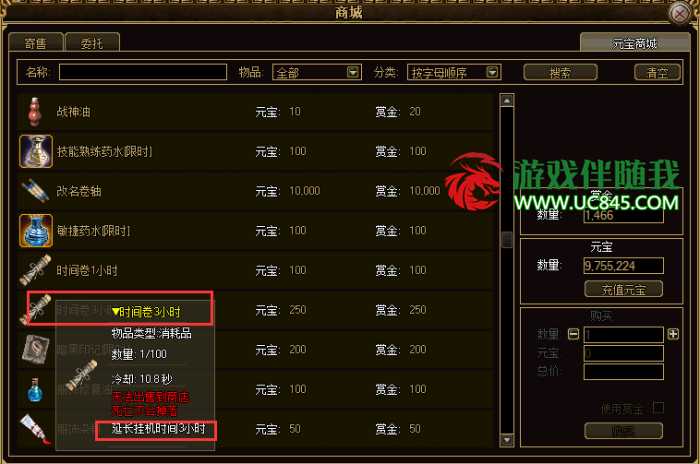Open the 委托 tab
Viewport: 700px width, 464px height.
tap(92, 43)
